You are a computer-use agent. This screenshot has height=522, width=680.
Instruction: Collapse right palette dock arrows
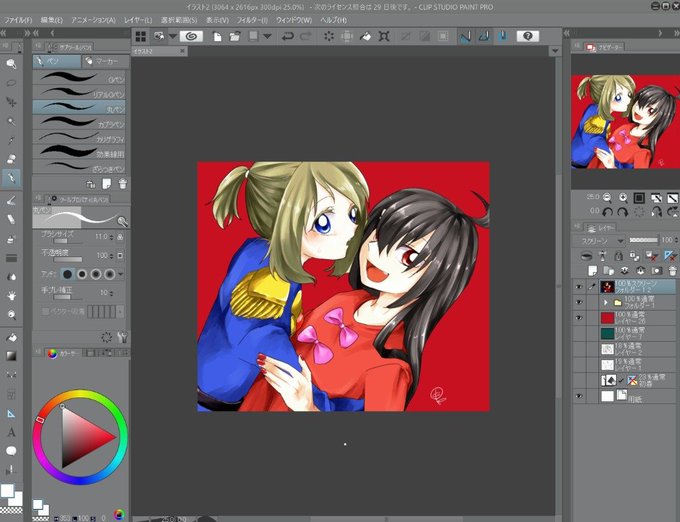click(676, 33)
